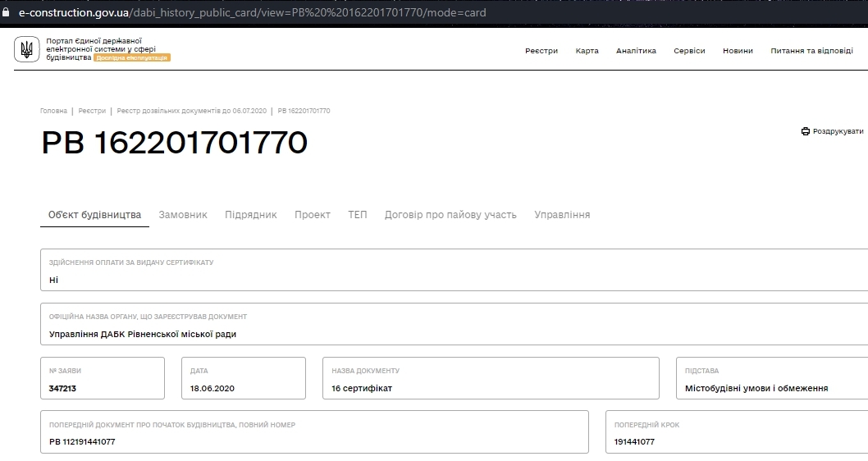Image resolution: width=868 pixels, height=461 pixels.
Task: Click the portal title text in header
Action: coord(101,48)
